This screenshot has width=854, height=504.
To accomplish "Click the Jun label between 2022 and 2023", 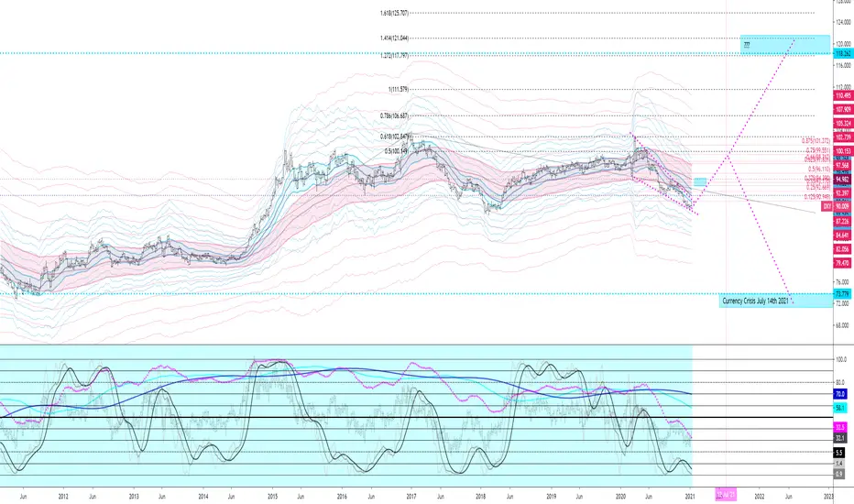I will (x=788, y=497).
